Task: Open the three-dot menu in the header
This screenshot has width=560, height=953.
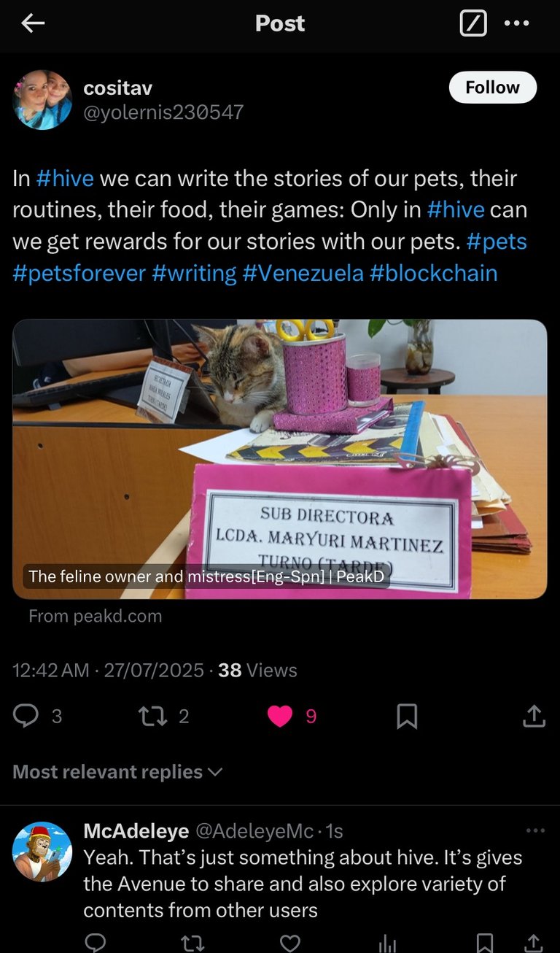Action: (x=517, y=23)
